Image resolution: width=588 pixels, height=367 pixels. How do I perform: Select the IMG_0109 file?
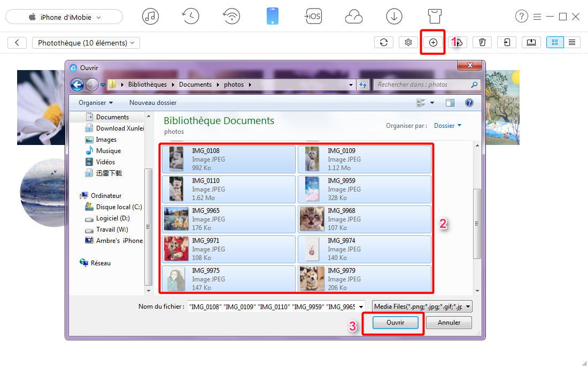coord(365,159)
